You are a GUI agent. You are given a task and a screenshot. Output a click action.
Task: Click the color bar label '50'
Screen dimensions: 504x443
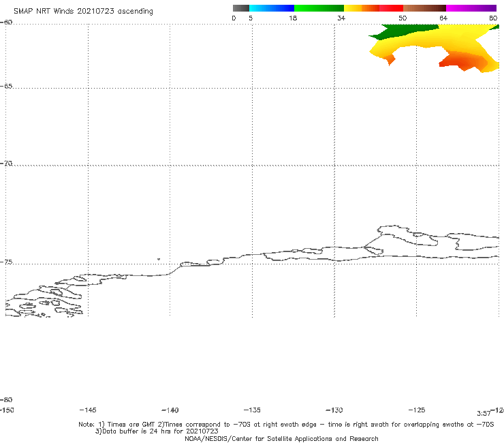point(403,18)
